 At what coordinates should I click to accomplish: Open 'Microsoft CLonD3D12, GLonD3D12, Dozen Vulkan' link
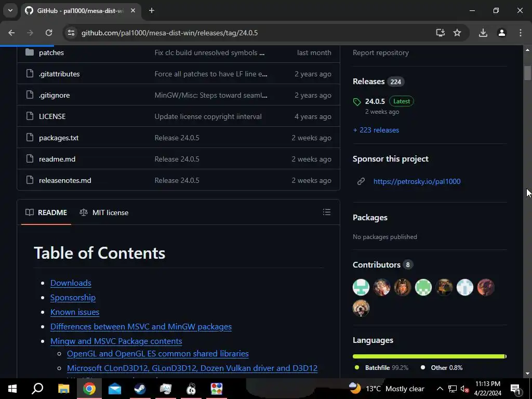[x=192, y=368]
